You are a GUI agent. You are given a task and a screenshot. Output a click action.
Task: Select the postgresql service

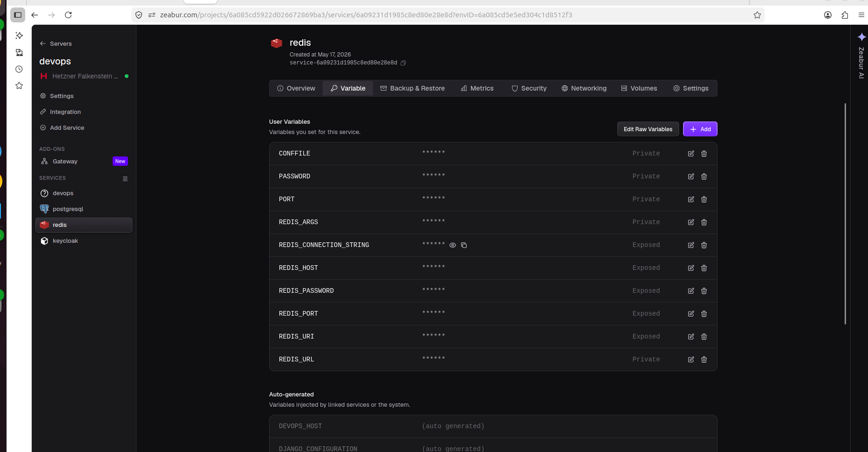pos(84,209)
